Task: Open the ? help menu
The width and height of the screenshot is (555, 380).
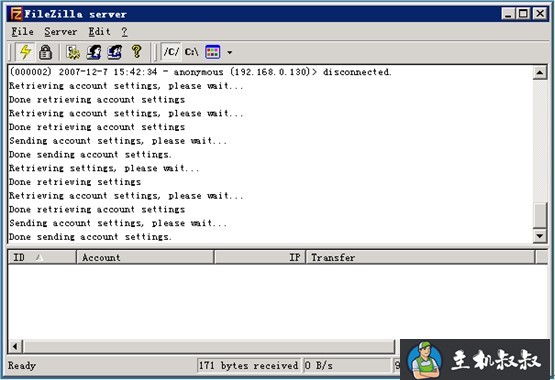Action: point(124,31)
